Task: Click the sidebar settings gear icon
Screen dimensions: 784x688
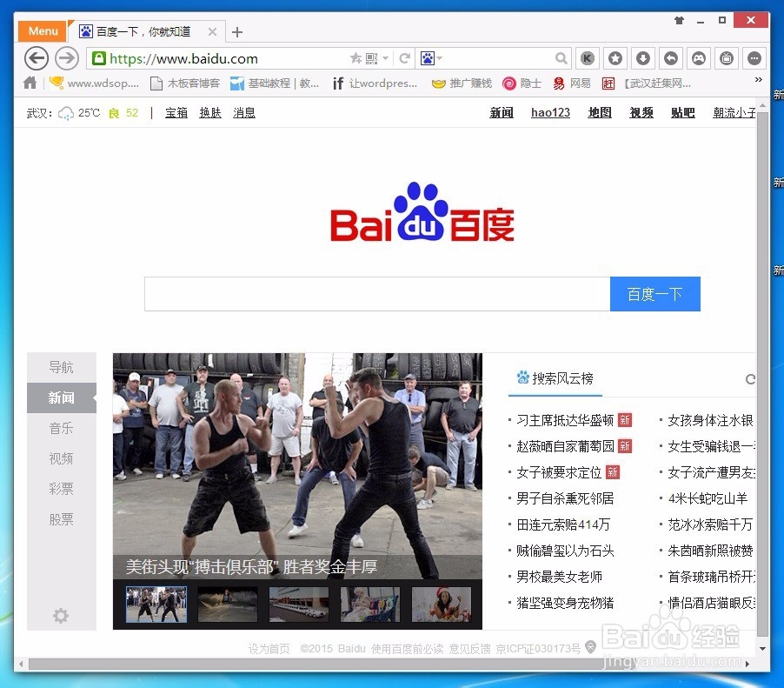Action: pyautogui.click(x=61, y=616)
